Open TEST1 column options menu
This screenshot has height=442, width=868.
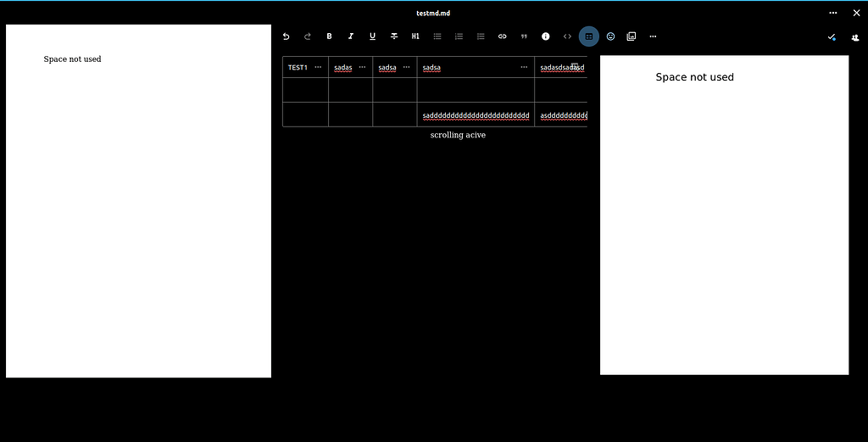[x=318, y=67]
